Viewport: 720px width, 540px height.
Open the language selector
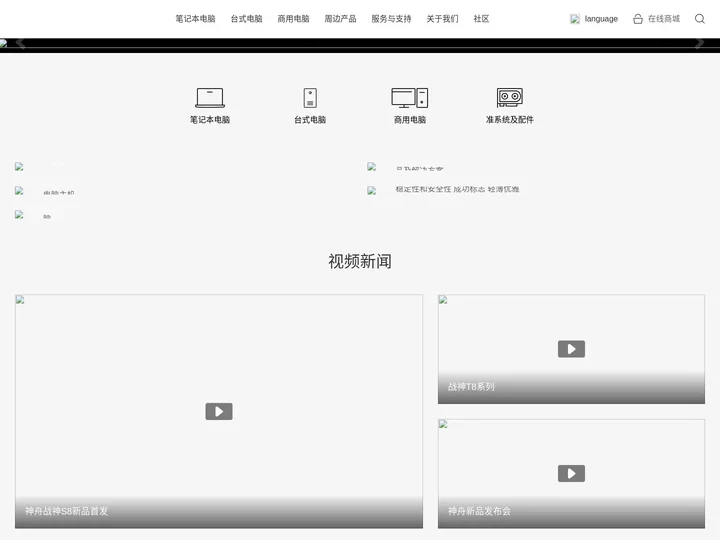pos(601,19)
